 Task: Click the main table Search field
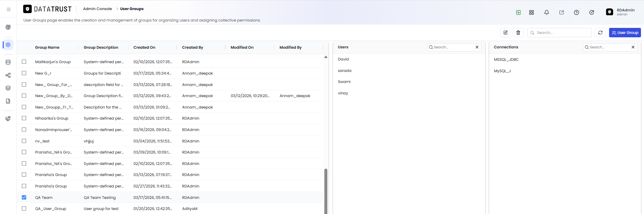[x=559, y=33]
